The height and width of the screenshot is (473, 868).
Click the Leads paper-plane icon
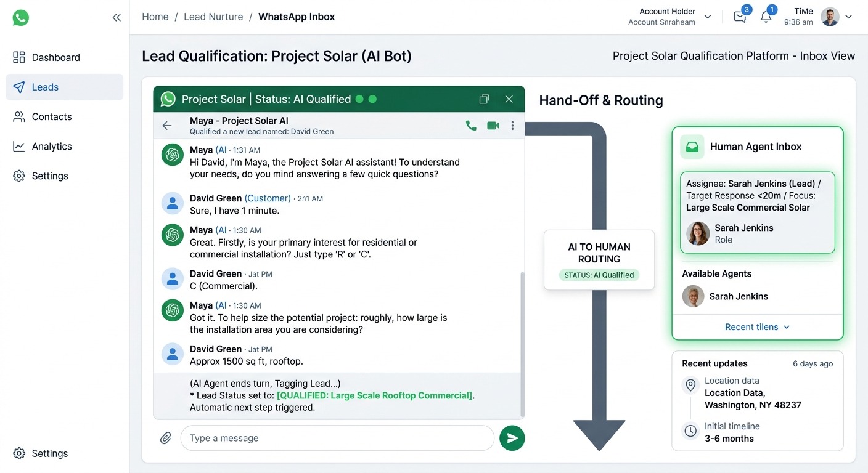tap(19, 87)
